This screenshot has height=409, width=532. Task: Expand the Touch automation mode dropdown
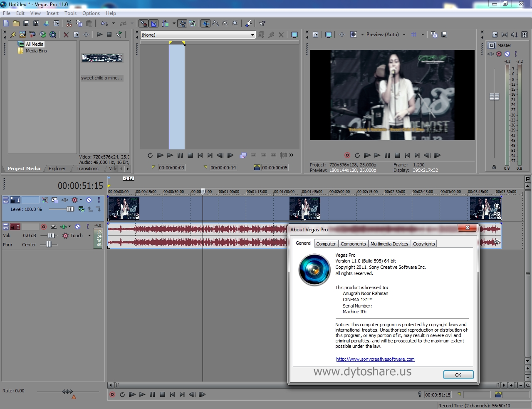pos(89,235)
